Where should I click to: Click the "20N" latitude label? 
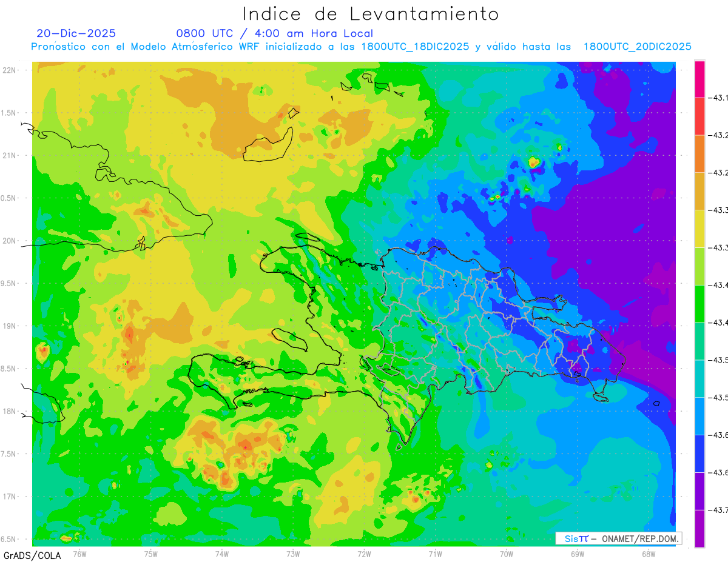(x=10, y=241)
